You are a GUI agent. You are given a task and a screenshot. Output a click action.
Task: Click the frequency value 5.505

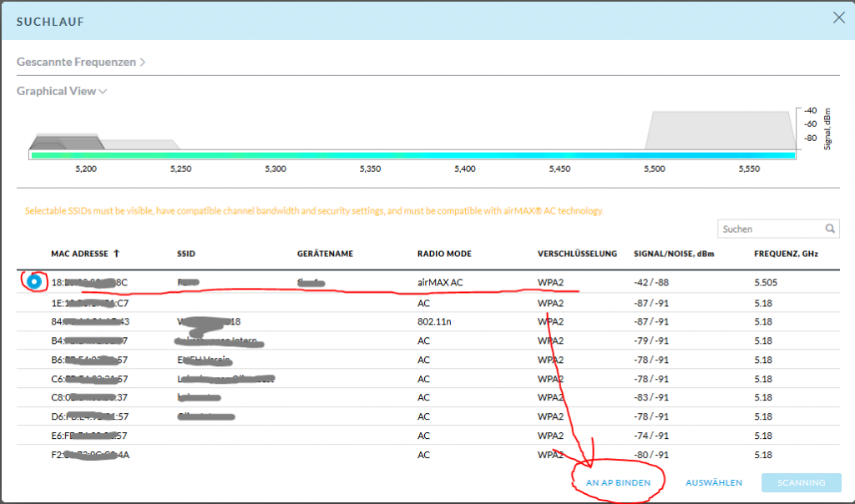click(x=766, y=282)
